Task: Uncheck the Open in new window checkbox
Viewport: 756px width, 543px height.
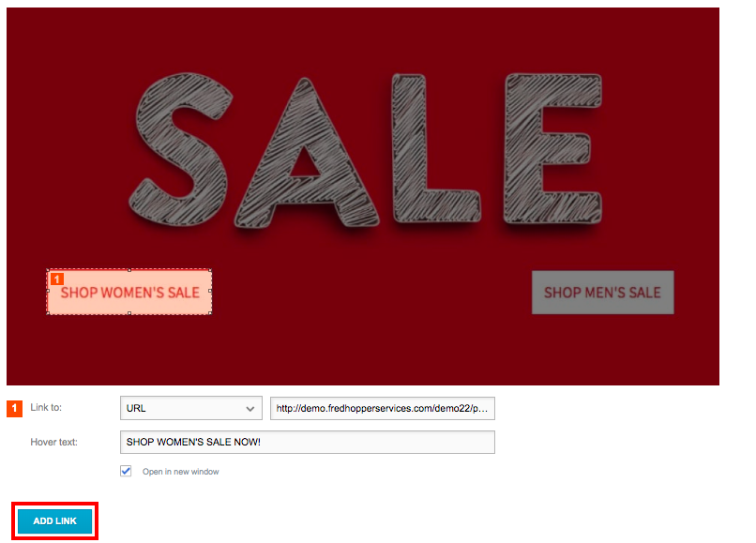Action: click(126, 471)
